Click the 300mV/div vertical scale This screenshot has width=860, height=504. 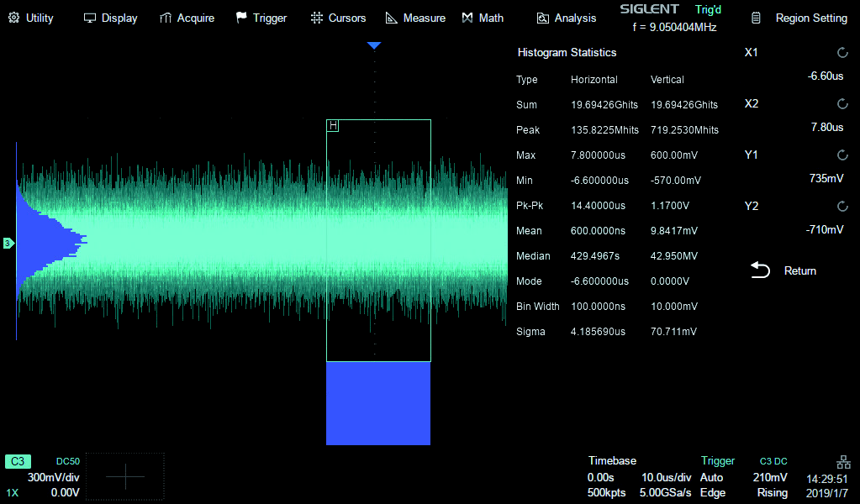pyautogui.click(x=53, y=478)
